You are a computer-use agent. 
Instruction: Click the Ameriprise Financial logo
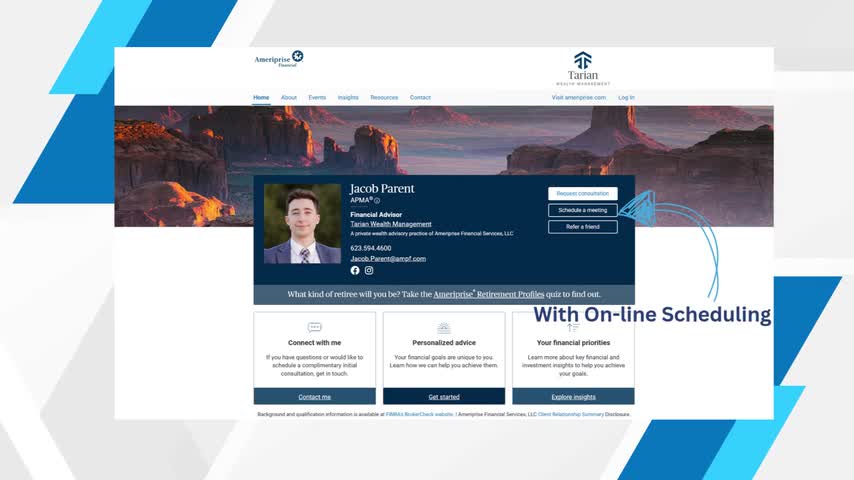pos(278,60)
